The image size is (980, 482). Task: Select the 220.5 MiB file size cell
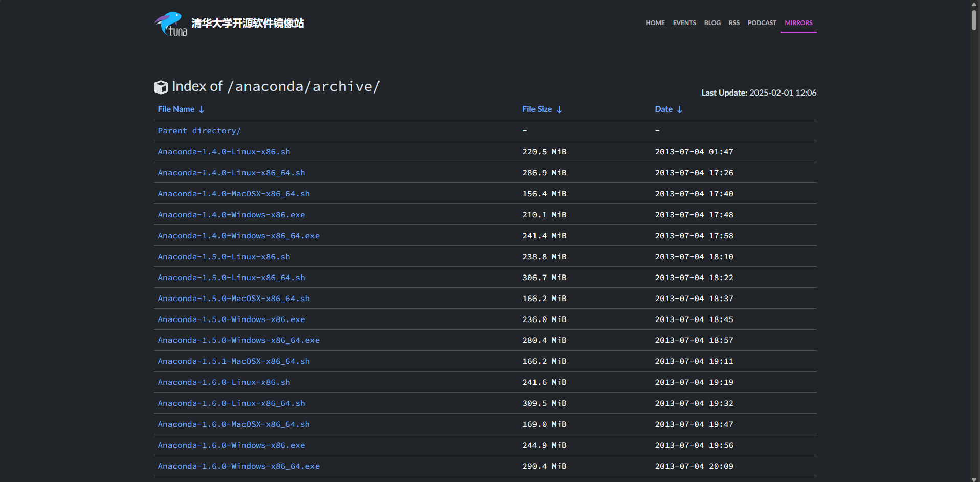tap(544, 152)
